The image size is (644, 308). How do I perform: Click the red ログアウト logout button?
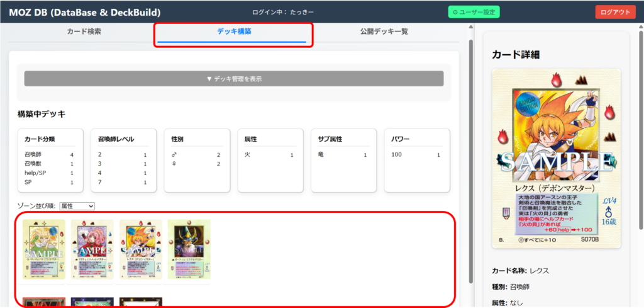[615, 12]
